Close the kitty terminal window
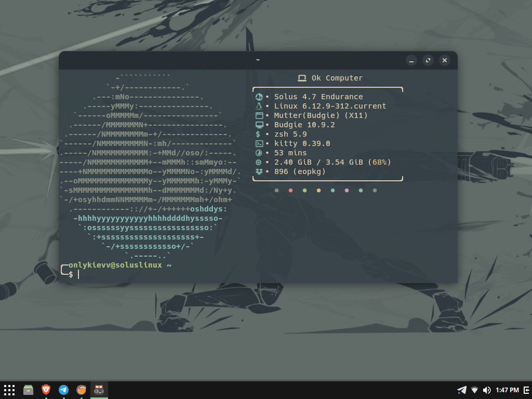This screenshot has height=399, width=532. 445,60
